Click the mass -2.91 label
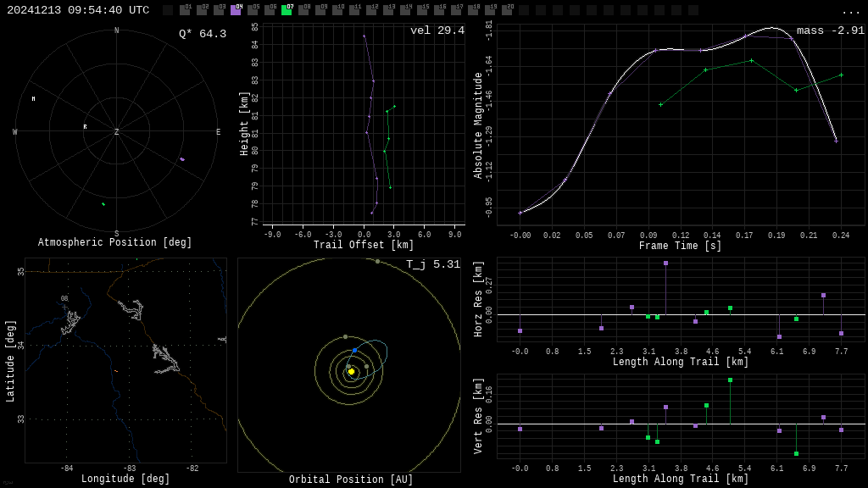Viewport: 868px width, 488px height. (x=830, y=30)
